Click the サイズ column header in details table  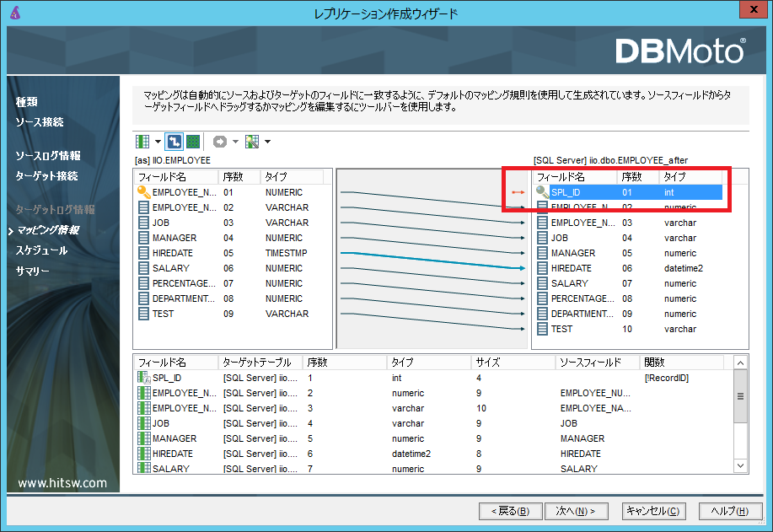(x=513, y=363)
